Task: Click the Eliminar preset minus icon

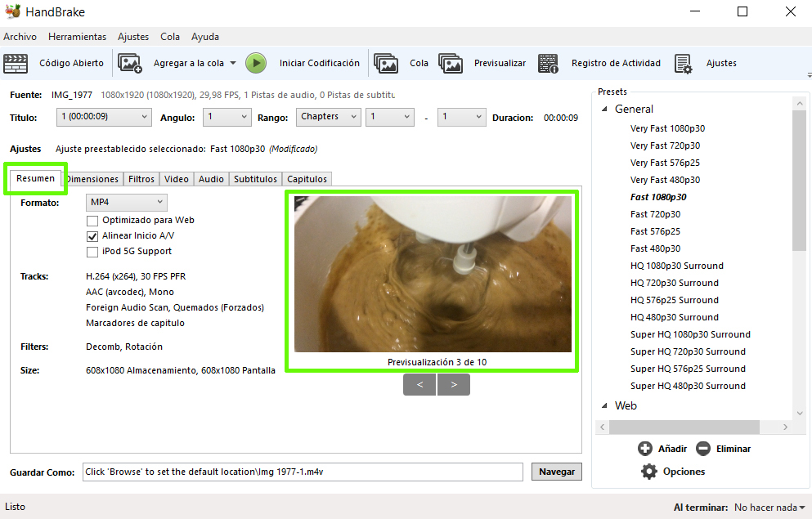Action: click(x=703, y=449)
